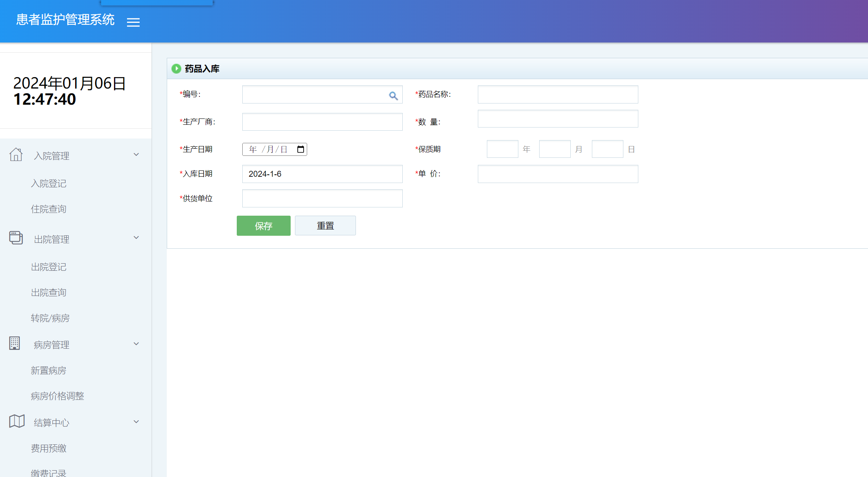Click the window icon for 出院管理

click(16, 238)
